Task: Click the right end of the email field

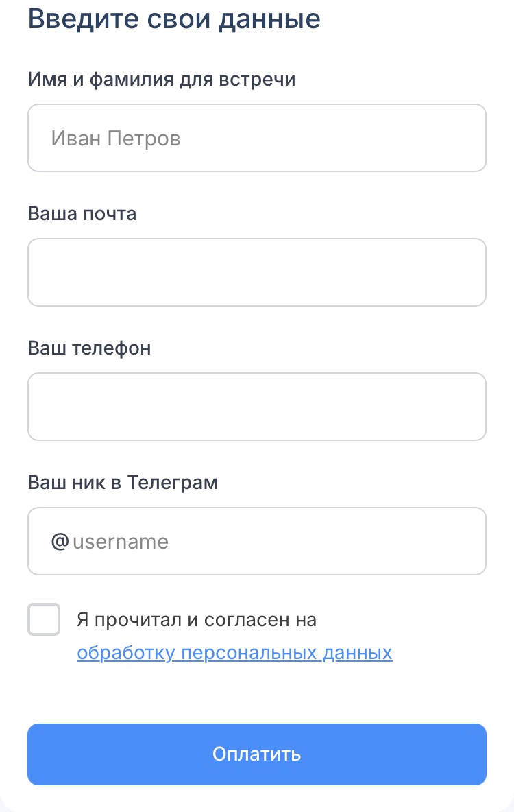Action: tap(466, 272)
